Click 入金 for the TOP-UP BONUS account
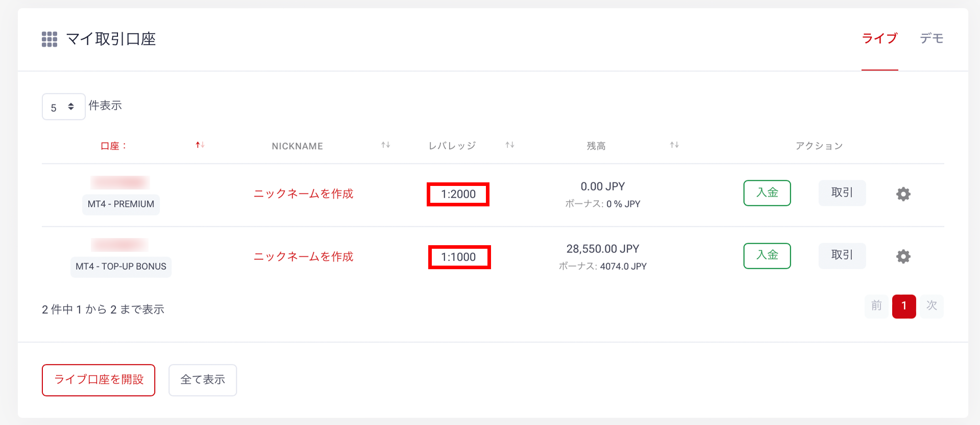 click(767, 255)
